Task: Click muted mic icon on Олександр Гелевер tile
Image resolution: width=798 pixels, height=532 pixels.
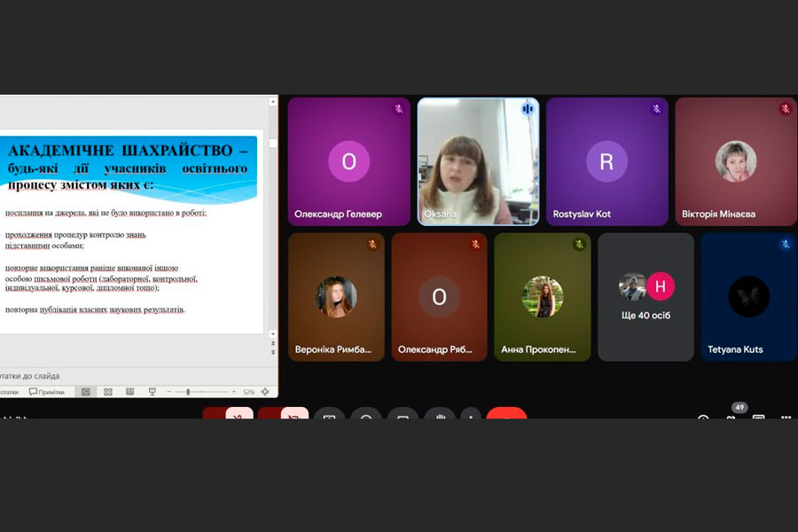Action: click(x=398, y=109)
